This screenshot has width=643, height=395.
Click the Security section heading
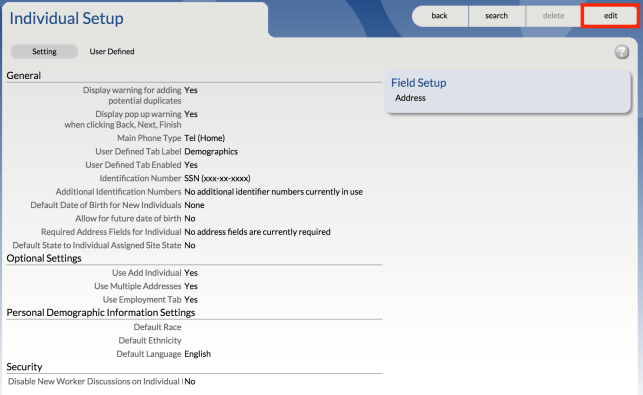[24, 367]
